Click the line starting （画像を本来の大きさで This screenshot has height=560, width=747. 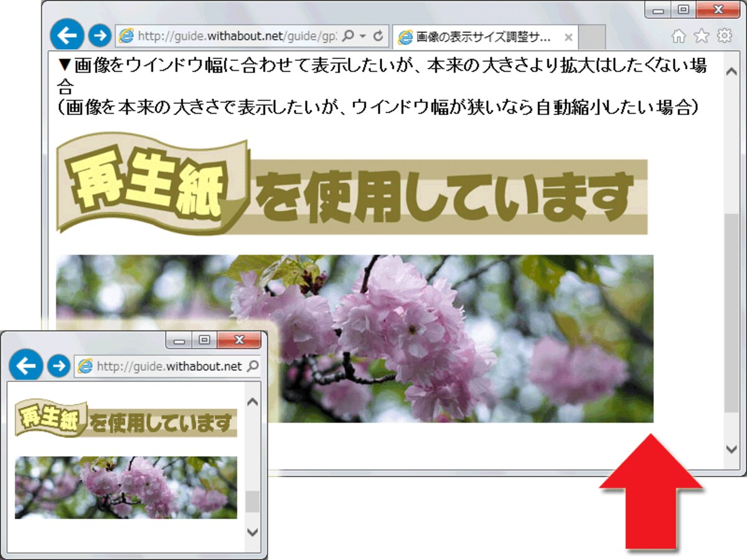[378, 107]
